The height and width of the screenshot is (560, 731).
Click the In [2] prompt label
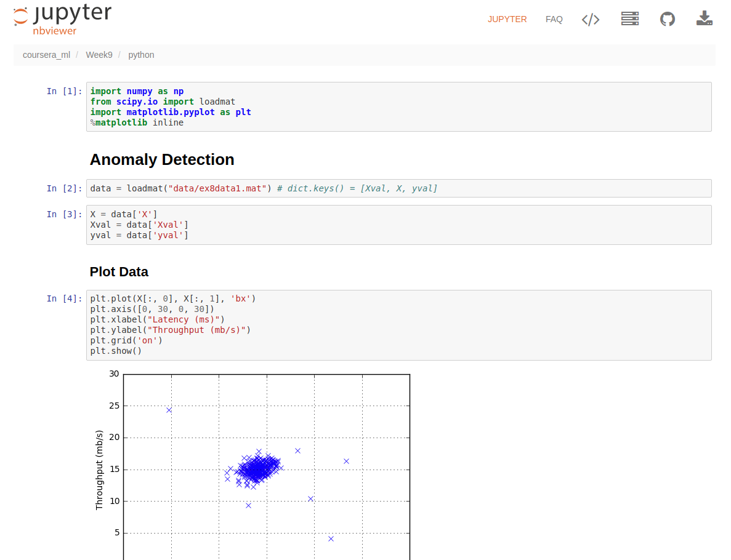click(x=64, y=189)
